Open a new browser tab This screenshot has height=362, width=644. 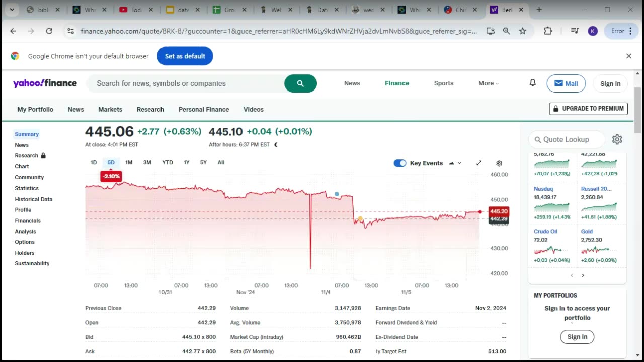(539, 10)
